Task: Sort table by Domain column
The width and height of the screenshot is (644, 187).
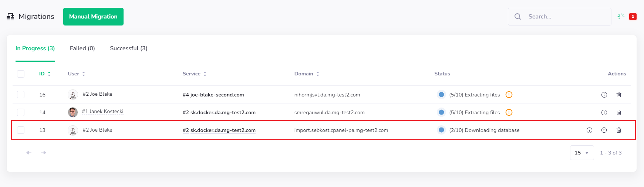Action: tap(307, 74)
